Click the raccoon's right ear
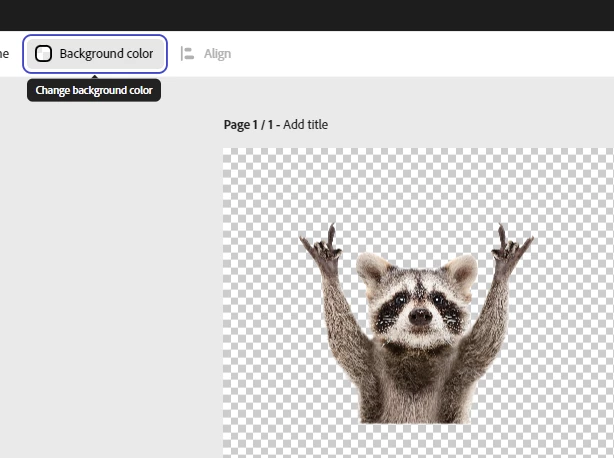The width and height of the screenshot is (614, 458). click(462, 270)
